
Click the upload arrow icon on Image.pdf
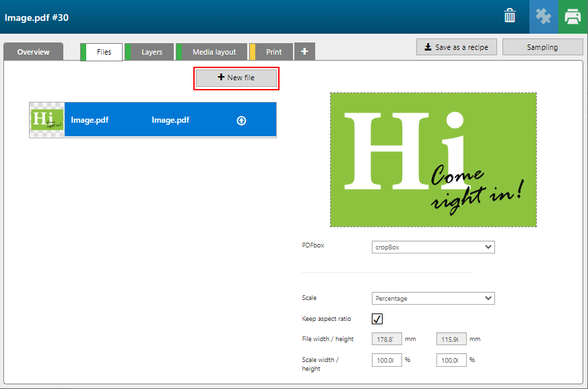[x=242, y=121]
